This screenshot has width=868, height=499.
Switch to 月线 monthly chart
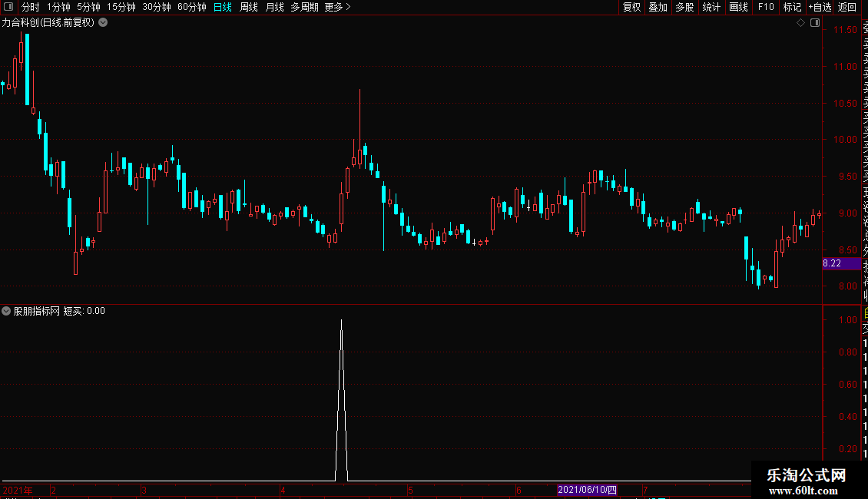pyautogui.click(x=274, y=7)
